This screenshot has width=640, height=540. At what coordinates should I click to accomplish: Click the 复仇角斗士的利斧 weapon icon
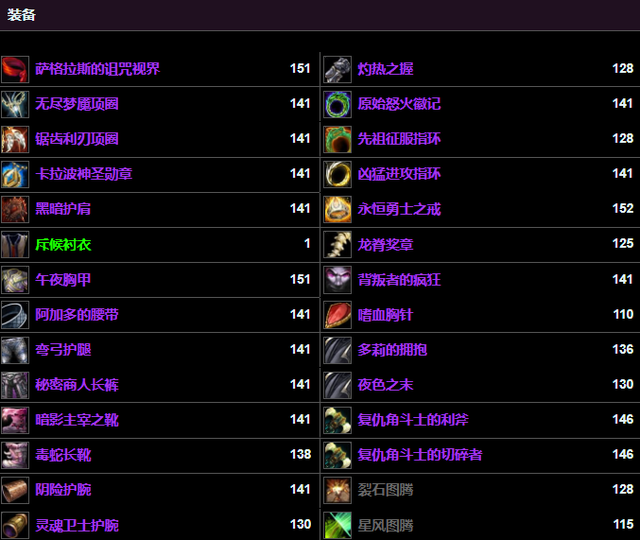tap(338, 420)
